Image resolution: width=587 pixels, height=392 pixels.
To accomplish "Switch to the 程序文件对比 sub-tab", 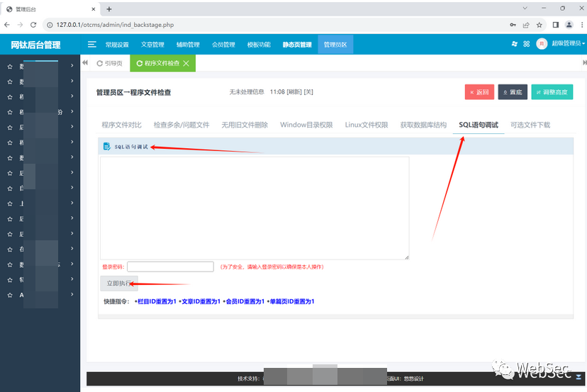I will pyautogui.click(x=122, y=125).
